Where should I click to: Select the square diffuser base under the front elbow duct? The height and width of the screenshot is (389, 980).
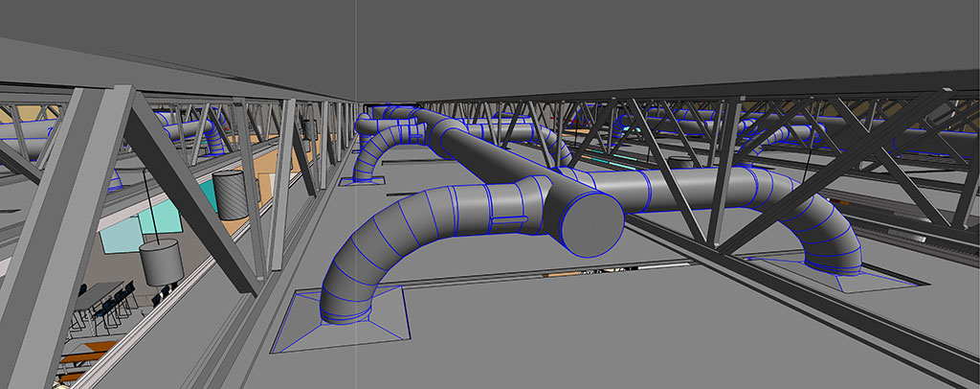[x=342, y=320]
